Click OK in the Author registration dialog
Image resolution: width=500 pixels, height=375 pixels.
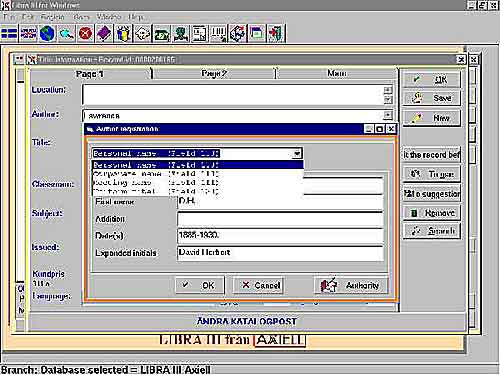[x=200, y=285]
